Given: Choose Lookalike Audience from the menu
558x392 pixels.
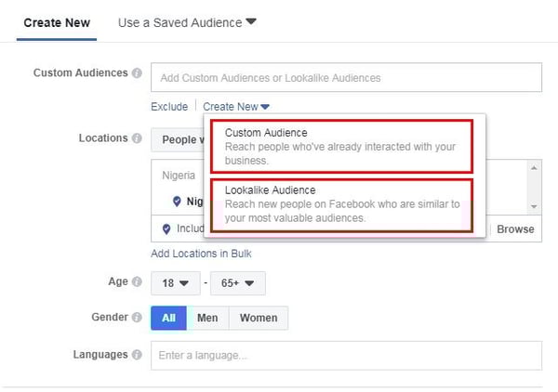Looking at the screenshot, I should pos(341,205).
